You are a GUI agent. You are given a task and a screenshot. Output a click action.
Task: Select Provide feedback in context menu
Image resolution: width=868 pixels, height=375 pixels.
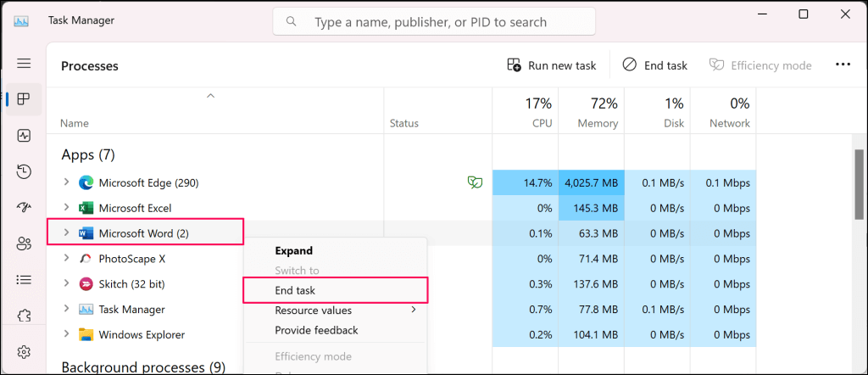[x=316, y=330]
